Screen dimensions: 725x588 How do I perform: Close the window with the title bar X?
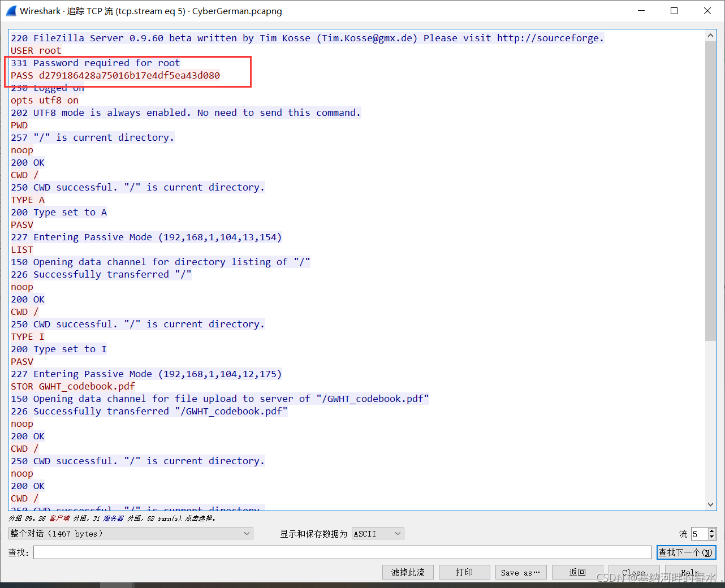[707, 11]
